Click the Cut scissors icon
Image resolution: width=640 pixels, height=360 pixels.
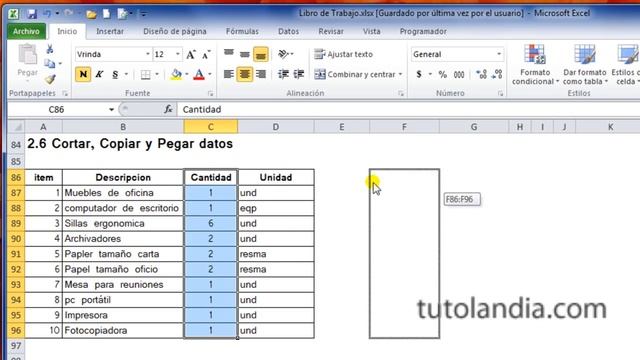(x=50, y=49)
